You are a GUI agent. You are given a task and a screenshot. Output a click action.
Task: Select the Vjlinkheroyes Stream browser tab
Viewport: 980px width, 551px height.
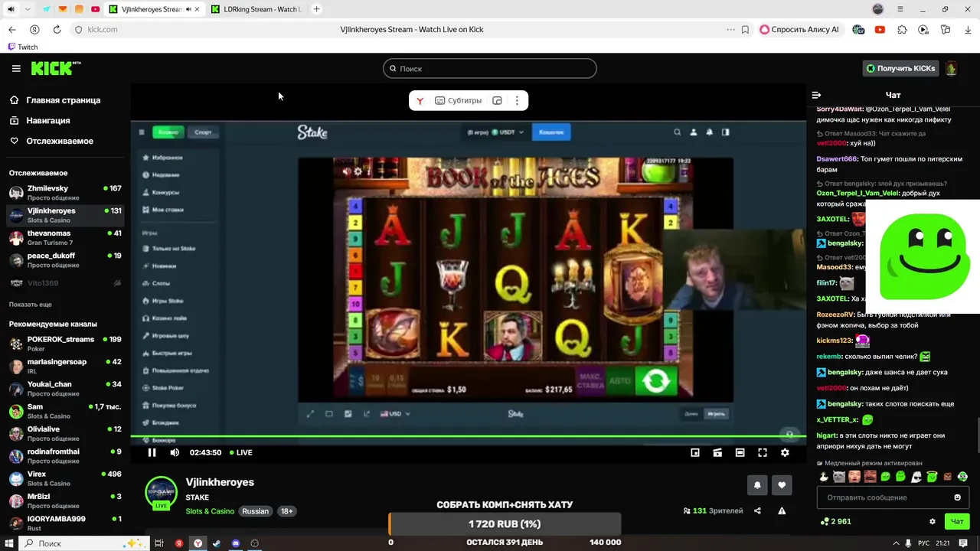tap(153, 9)
